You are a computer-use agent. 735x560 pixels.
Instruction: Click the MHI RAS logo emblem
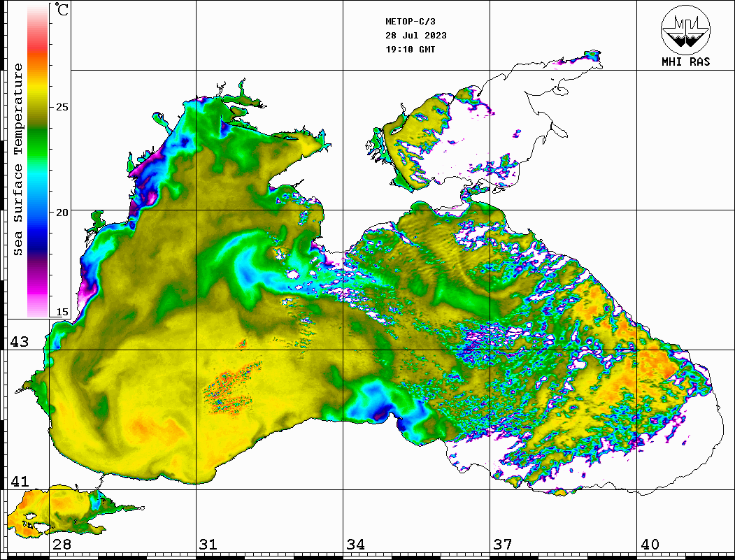685,30
